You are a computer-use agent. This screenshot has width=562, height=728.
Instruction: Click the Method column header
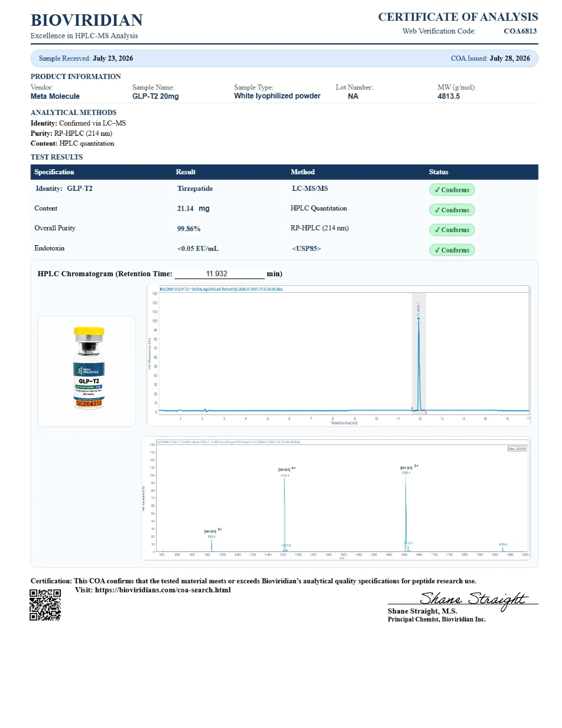point(303,172)
